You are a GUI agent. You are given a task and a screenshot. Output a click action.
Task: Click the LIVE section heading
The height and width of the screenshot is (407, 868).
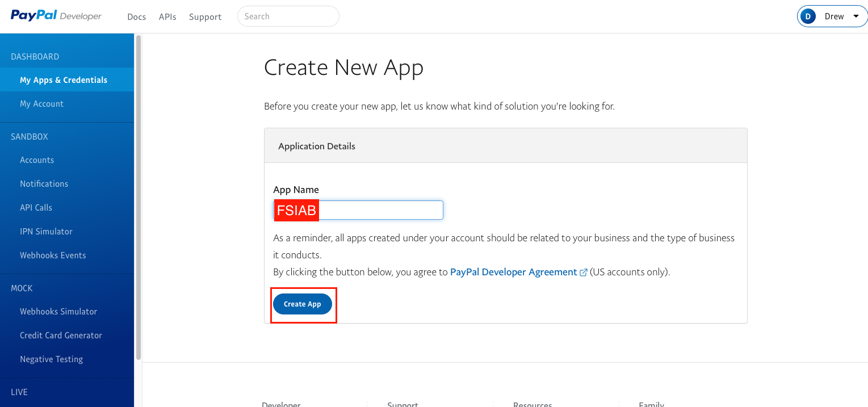(19, 392)
